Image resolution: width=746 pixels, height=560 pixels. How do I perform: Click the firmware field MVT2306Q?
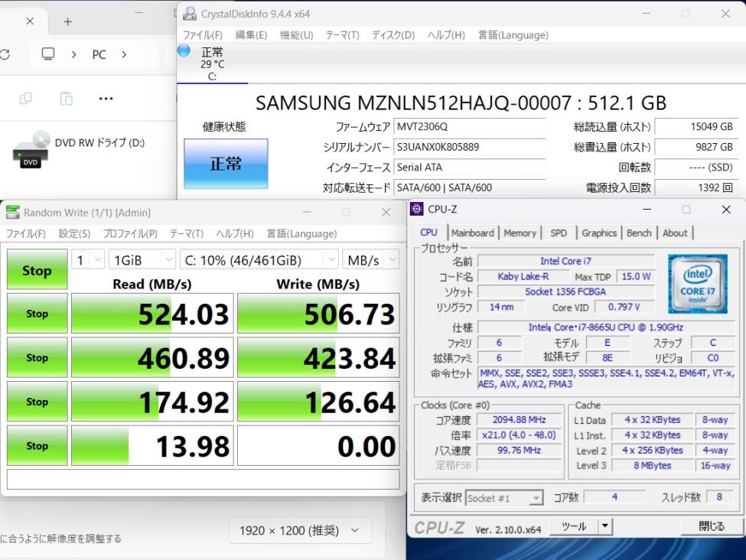pyautogui.click(x=470, y=126)
